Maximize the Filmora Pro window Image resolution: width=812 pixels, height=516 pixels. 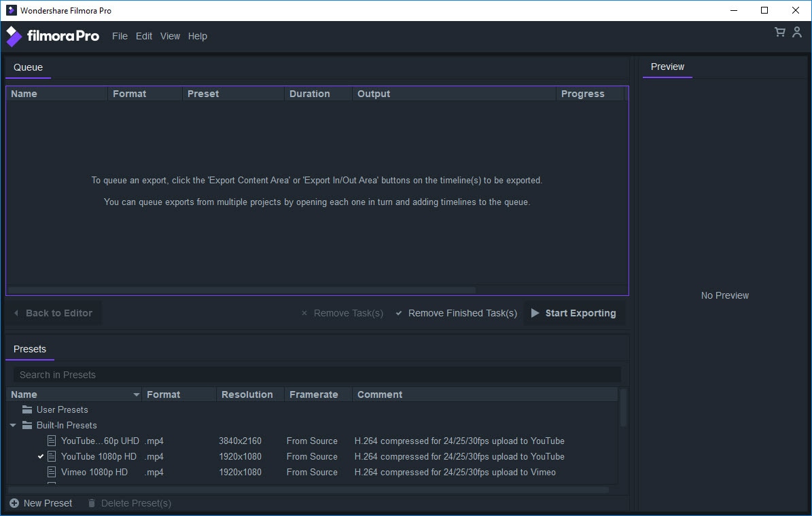coord(764,10)
